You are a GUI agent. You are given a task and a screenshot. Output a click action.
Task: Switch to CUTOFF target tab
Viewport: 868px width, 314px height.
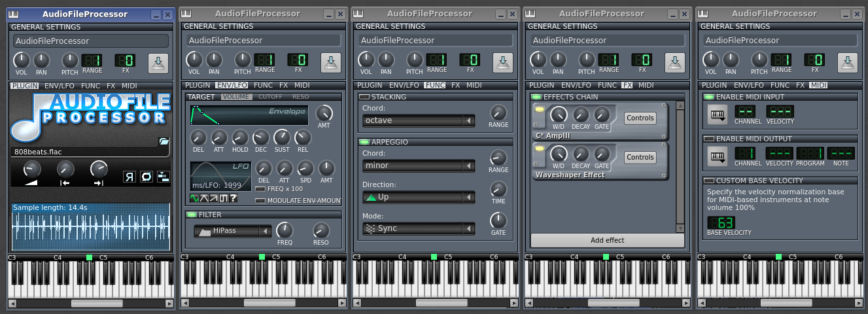tap(270, 97)
